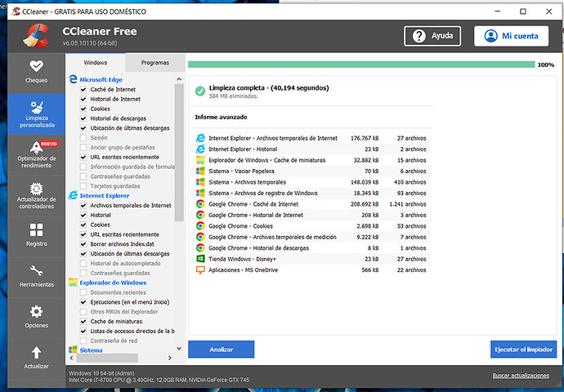The image size is (564, 392).
Task: Collapse the Microsoft Edge group header
Action: coord(101,79)
